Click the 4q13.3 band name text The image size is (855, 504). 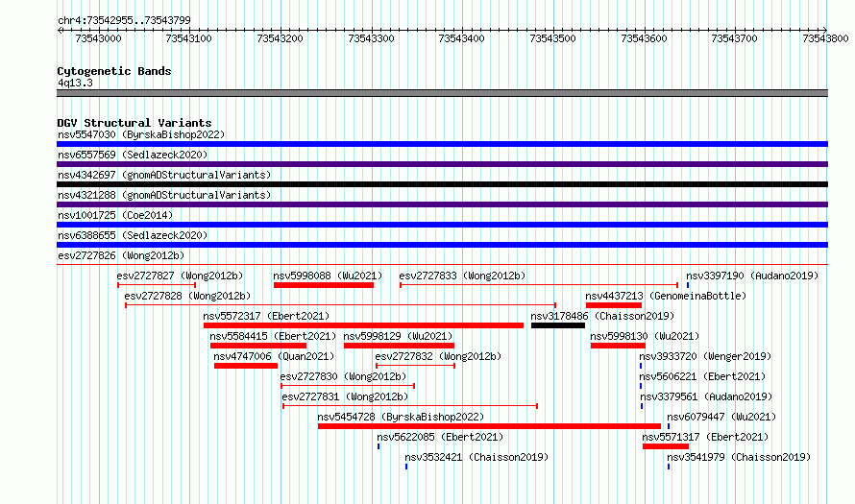click(x=75, y=83)
